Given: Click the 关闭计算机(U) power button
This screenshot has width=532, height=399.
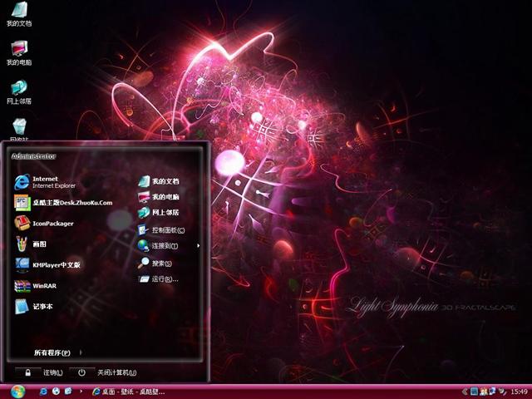Looking at the screenshot, I should pyautogui.click(x=81, y=372).
